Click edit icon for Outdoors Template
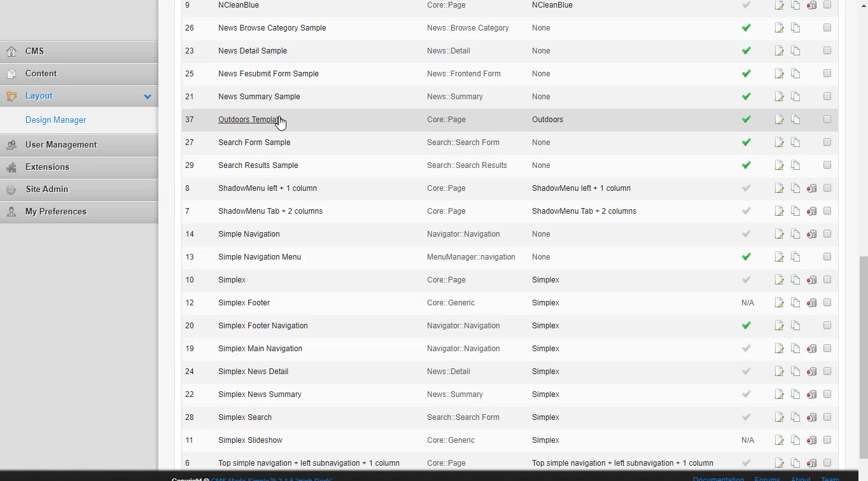This screenshot has width=868, height=481. pos(779,120)
